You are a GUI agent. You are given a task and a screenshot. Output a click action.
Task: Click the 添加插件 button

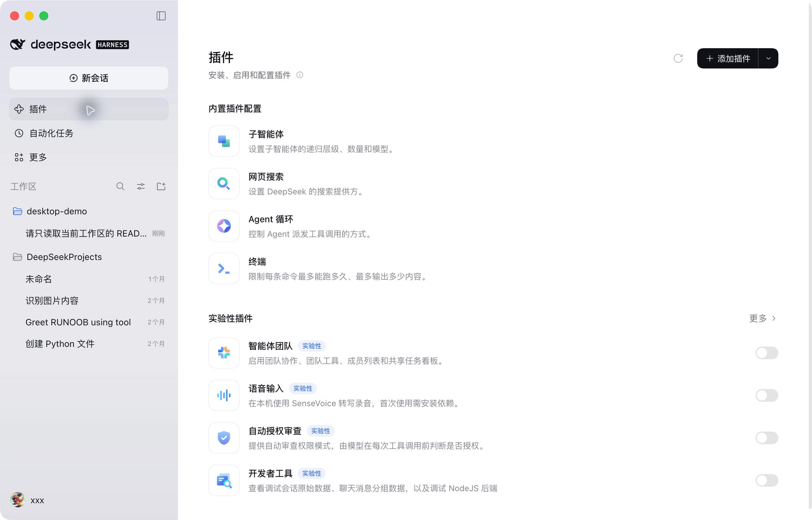tap(728, 58)
